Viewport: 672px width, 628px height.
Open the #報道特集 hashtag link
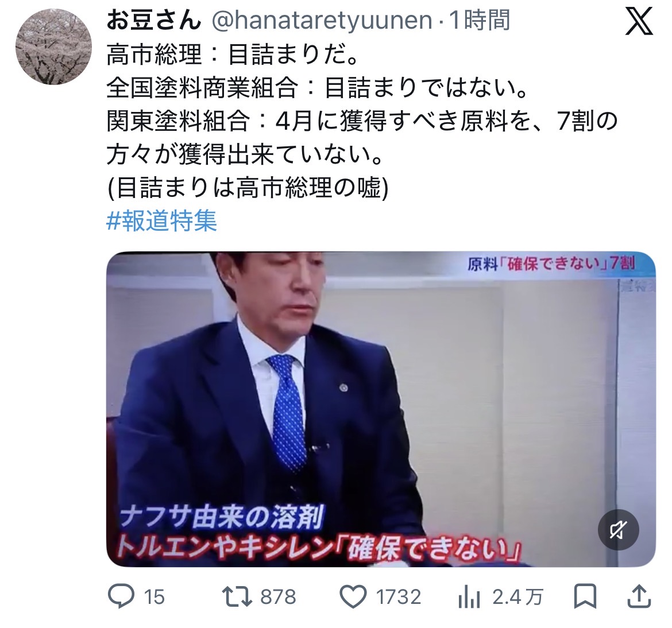[x=161, y=220]
